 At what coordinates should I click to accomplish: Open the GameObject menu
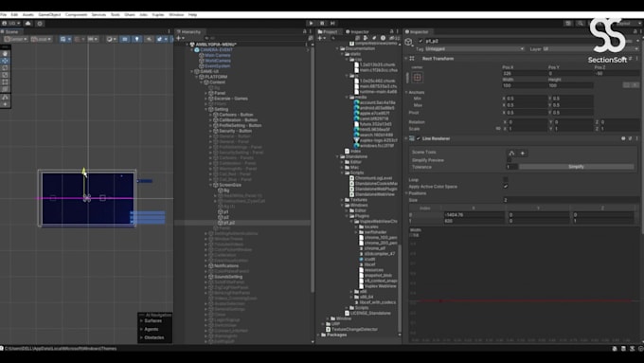49,15
